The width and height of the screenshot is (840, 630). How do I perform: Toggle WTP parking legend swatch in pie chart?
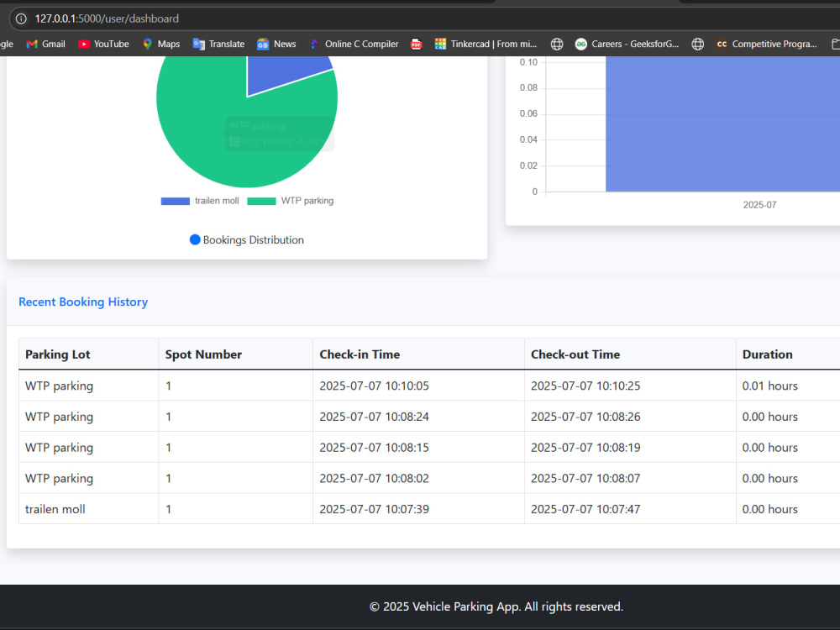coord(261,201)
